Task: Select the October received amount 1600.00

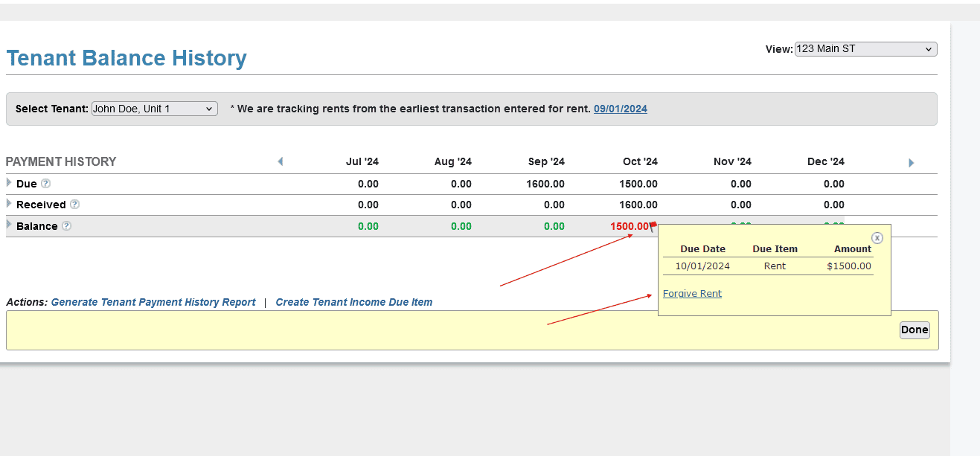Action: (x=638, y=205)
